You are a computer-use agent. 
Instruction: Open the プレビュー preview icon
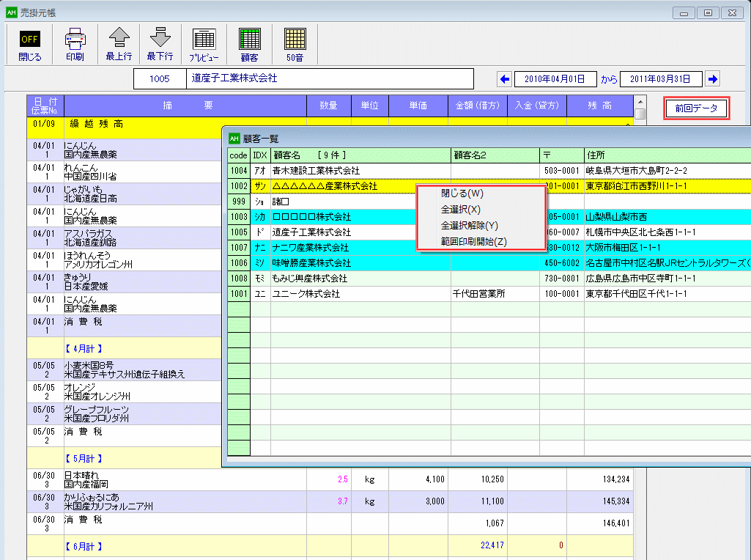[204, 45]
